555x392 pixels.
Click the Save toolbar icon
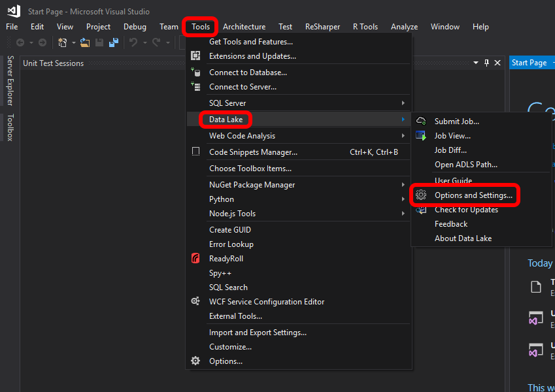pos(99,43)
